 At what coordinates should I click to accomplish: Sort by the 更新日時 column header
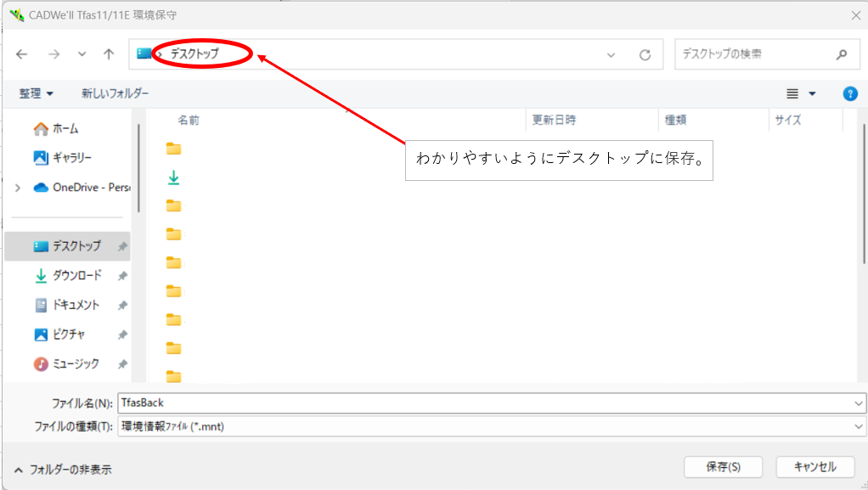coord(554,120)
